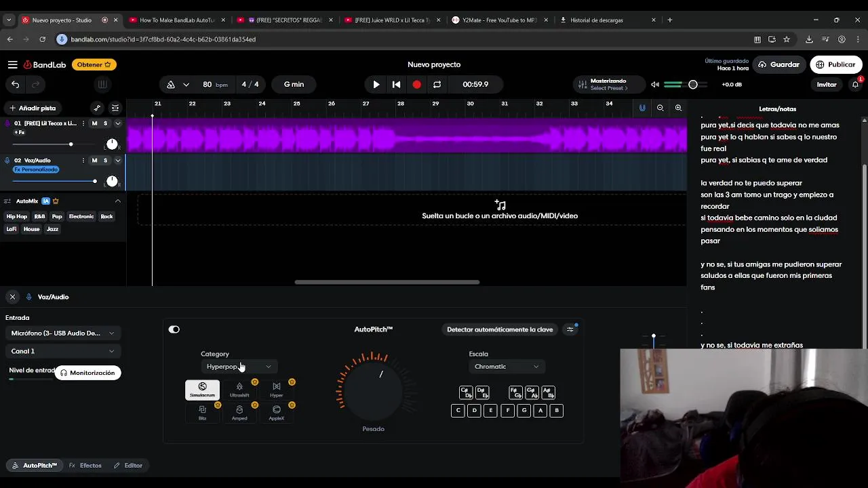Start recording with the red record button

click(x=416, y=85)
